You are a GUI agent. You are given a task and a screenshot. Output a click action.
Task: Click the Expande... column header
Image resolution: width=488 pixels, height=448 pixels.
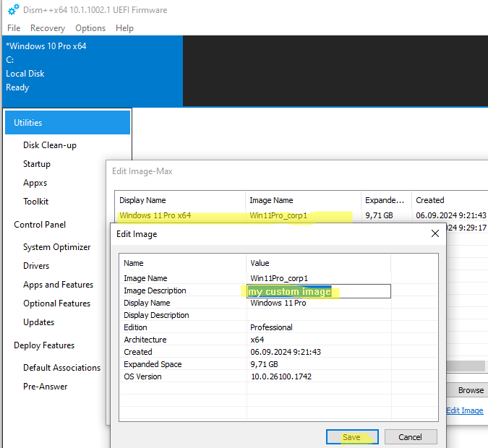385,200
